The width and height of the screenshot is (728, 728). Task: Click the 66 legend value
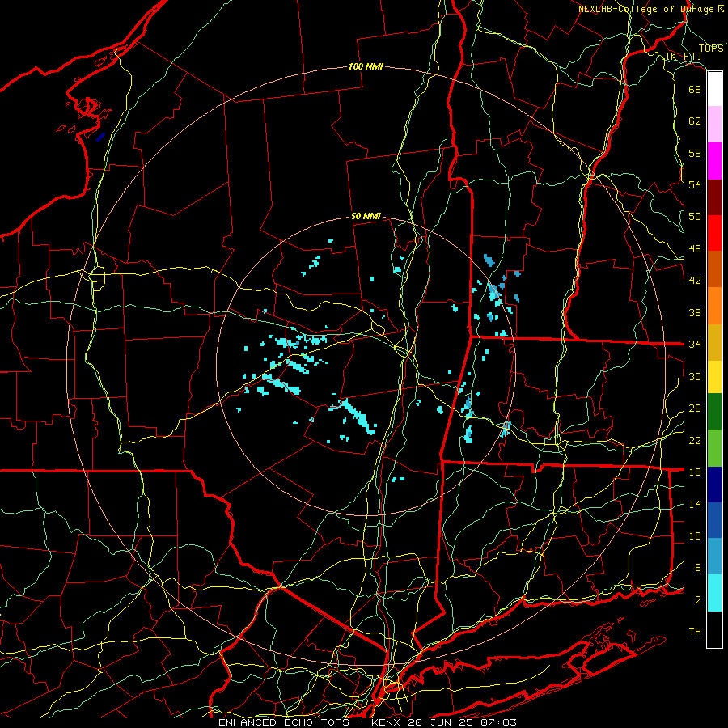click(x=695, y=90)
